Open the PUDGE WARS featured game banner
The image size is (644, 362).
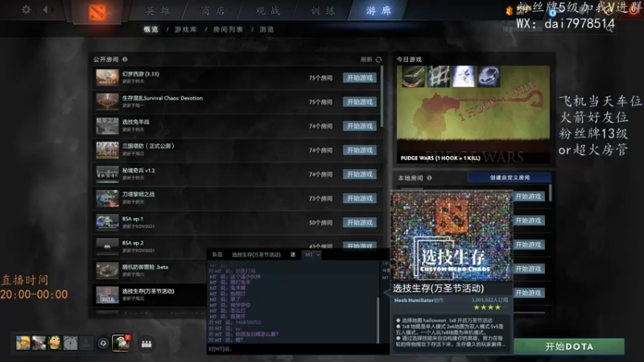473,114
